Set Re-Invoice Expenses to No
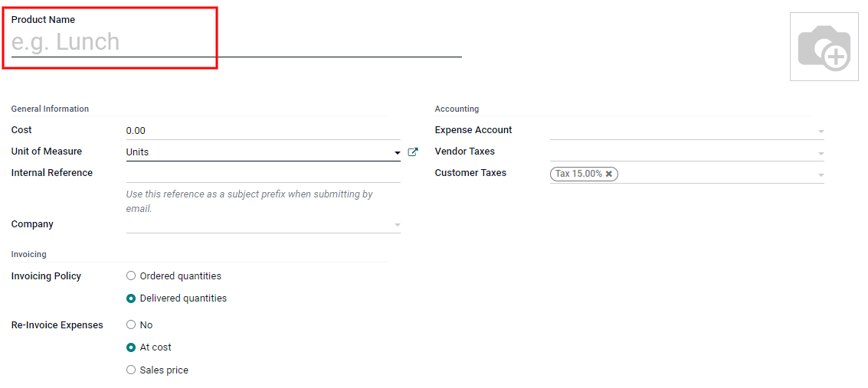Viewport: 868px width, 388px height. tap(131, 325)
